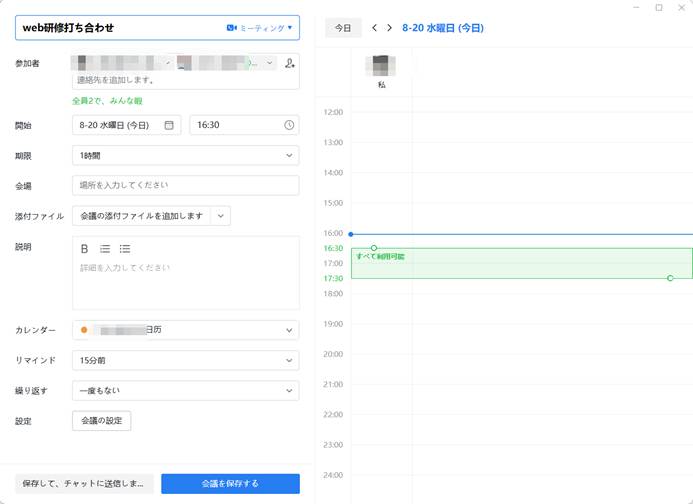Open the 繰り返す 一度もない dropdown

click(186, 391)
